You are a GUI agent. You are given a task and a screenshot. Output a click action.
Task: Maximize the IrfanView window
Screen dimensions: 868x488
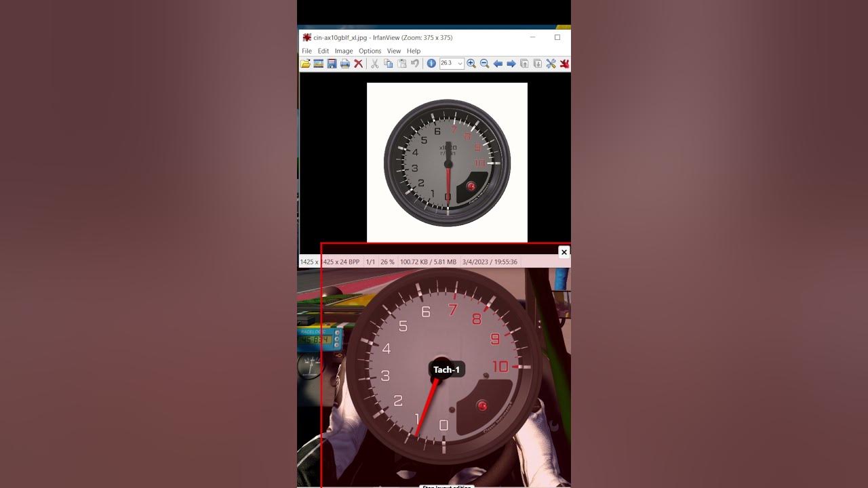557,37
